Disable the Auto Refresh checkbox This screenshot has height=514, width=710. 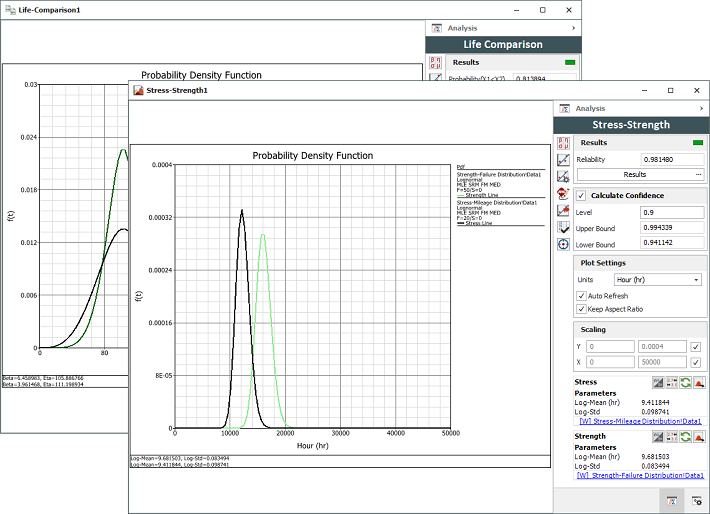tap(582, 296)
